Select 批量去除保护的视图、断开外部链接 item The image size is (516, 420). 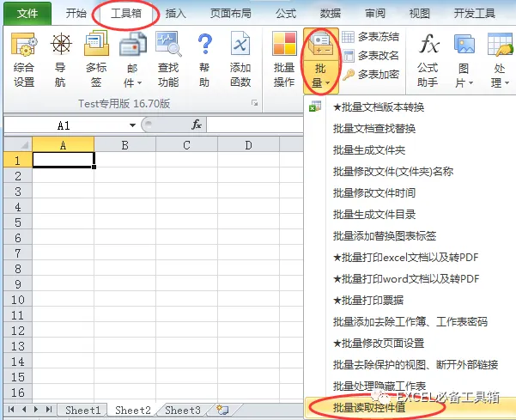pos(410,365)
